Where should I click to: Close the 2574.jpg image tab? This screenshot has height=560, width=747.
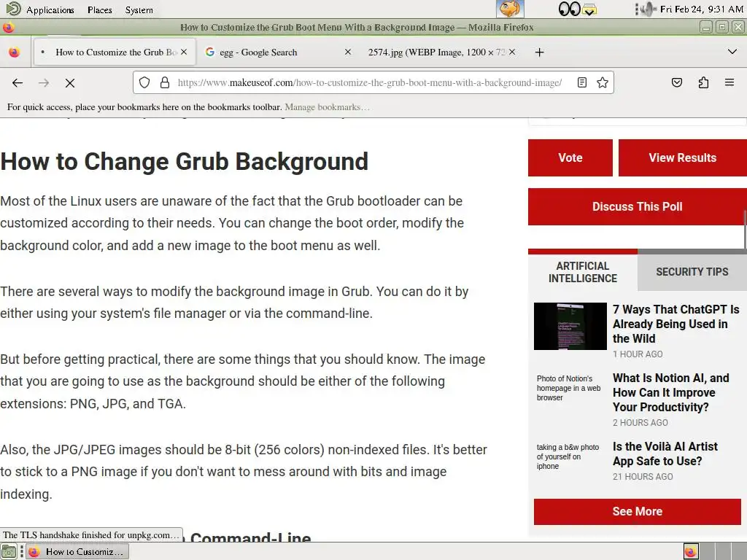coord(512,52)
